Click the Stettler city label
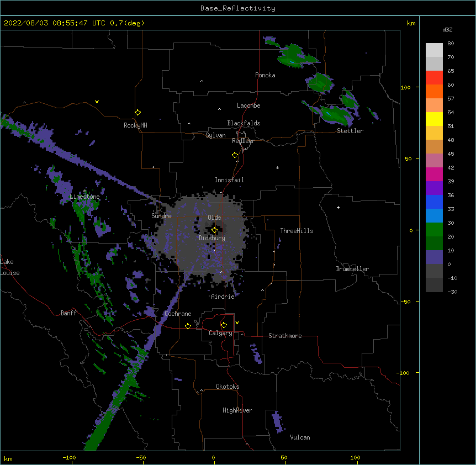The width and height of the screenshot is (476, 465). click(350, 131)
